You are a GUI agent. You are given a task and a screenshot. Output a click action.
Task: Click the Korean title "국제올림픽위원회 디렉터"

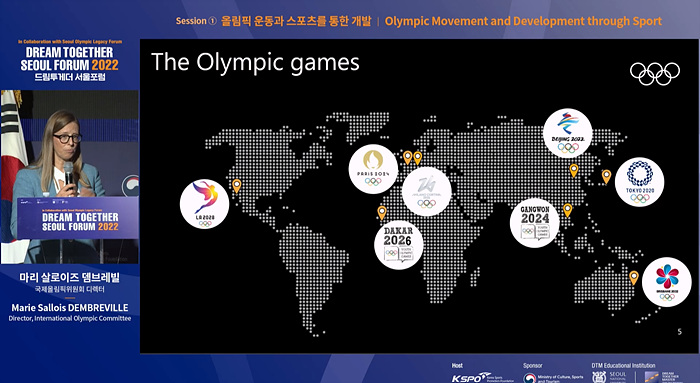pyautogui.click(x=70, y=289)
